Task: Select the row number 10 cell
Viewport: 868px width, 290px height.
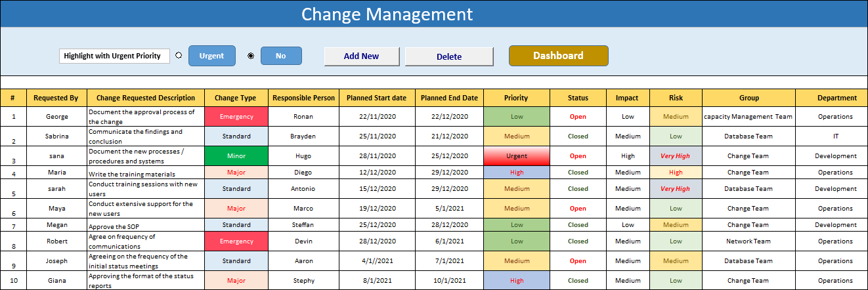Action: pyautogui.click(x=13, y=281)
